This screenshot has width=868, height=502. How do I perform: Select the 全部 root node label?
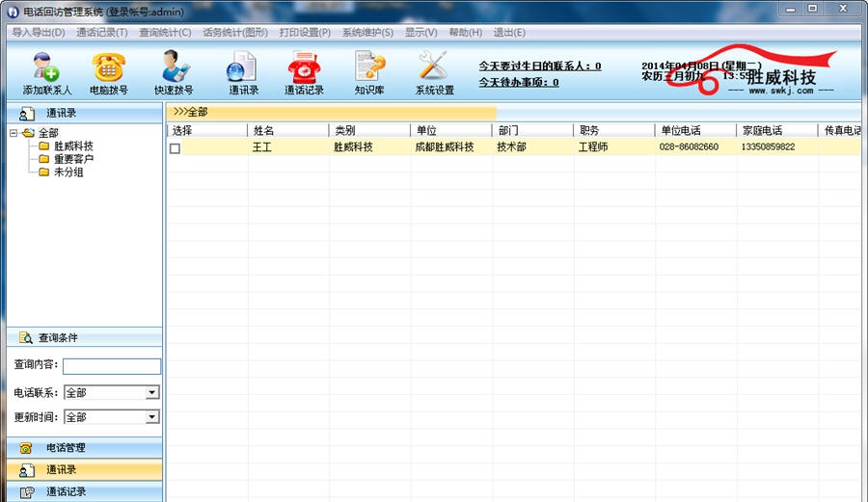coord(47,133)
